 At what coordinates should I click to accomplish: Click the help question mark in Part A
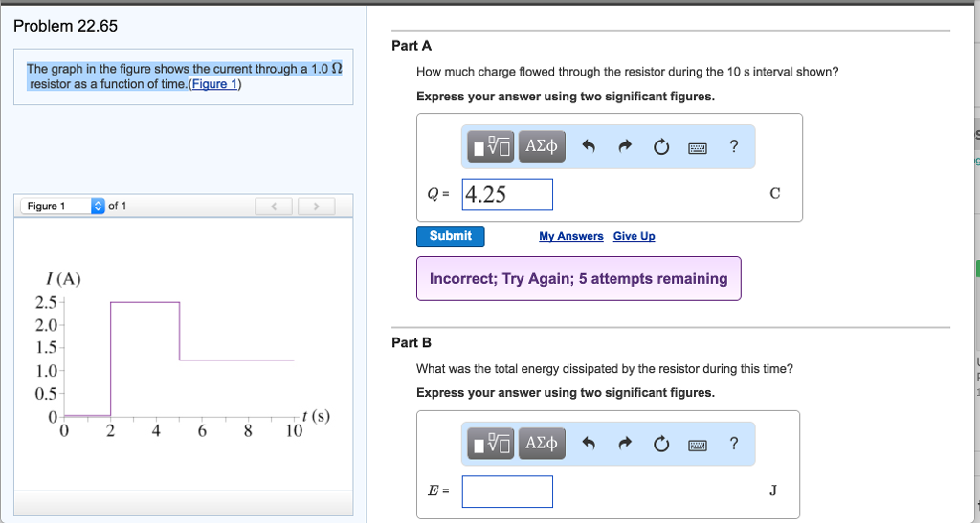(x=734, y=146)
